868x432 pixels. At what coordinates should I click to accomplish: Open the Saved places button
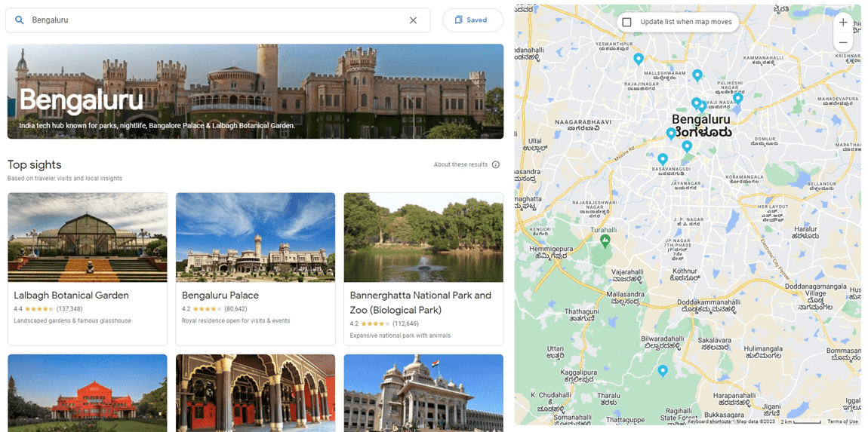coord(472,20)
